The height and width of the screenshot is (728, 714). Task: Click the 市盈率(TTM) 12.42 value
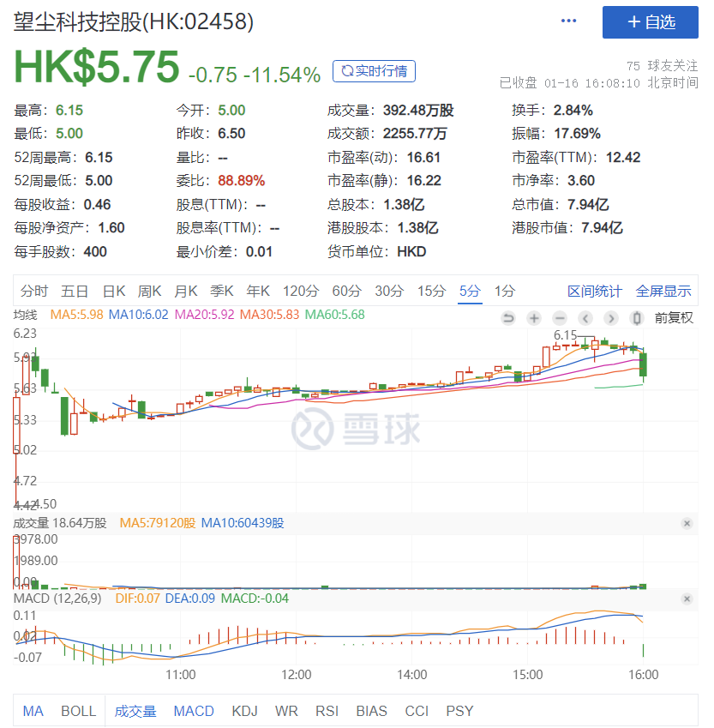[623, 158]
